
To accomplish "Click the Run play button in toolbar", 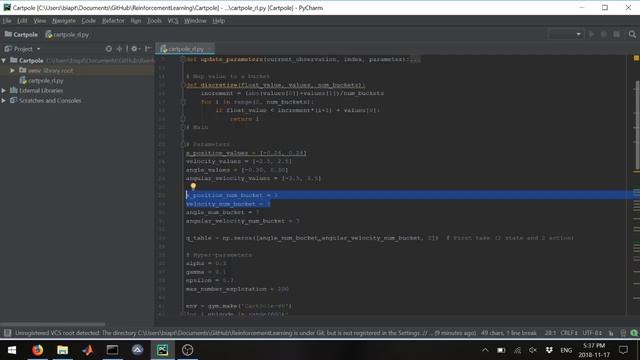I will 591,34.
